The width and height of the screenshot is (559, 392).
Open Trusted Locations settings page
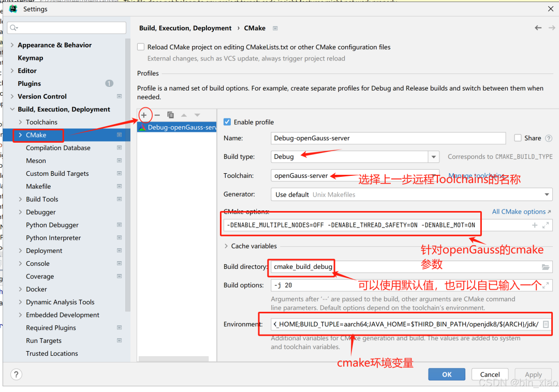point(52,353)
